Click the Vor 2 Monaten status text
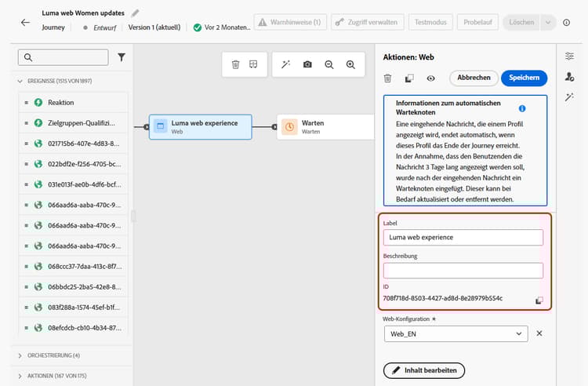The height and width of the screenshot is (386, 588). pos(227,27)
